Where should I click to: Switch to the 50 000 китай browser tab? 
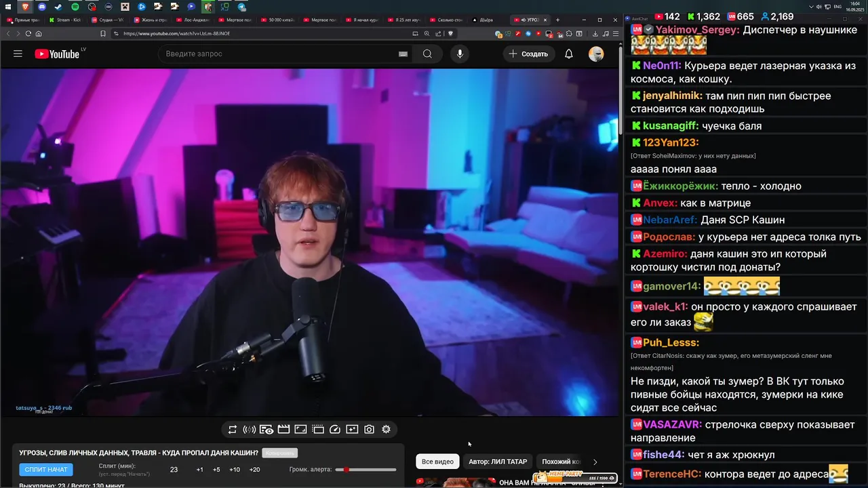[x=278, y=20]
